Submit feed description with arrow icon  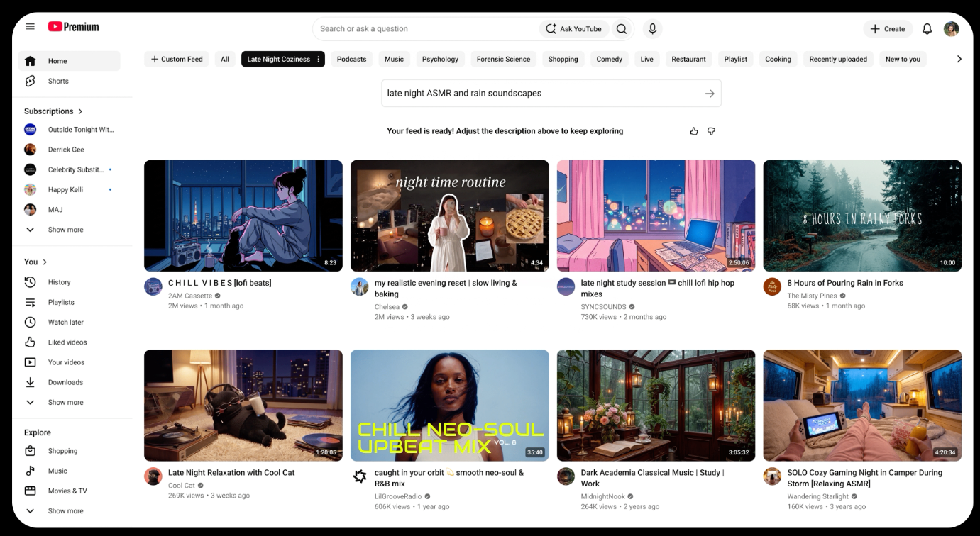click(x=710, y=94)
